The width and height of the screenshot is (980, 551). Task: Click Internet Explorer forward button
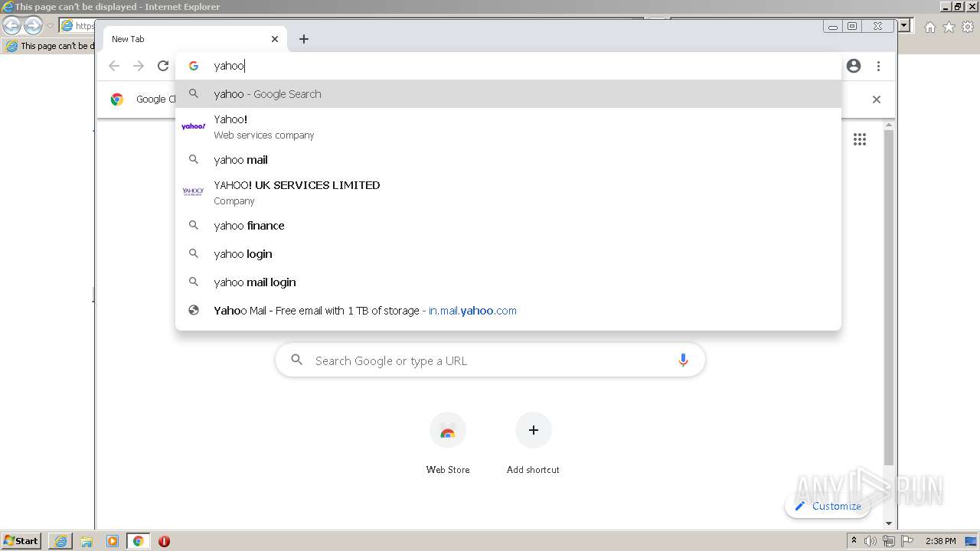coord(33,26)
